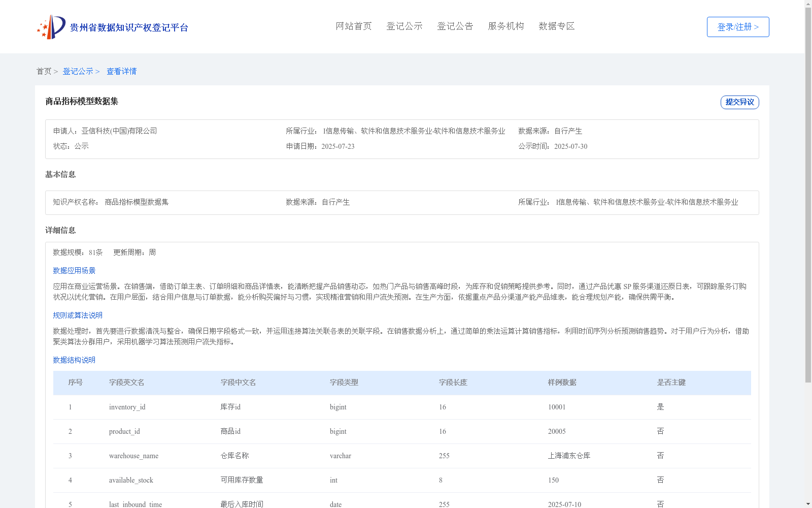Viewport: 812px width, 508px height.
Task: Click the warehouse_name cell
Action: (134, 456)
